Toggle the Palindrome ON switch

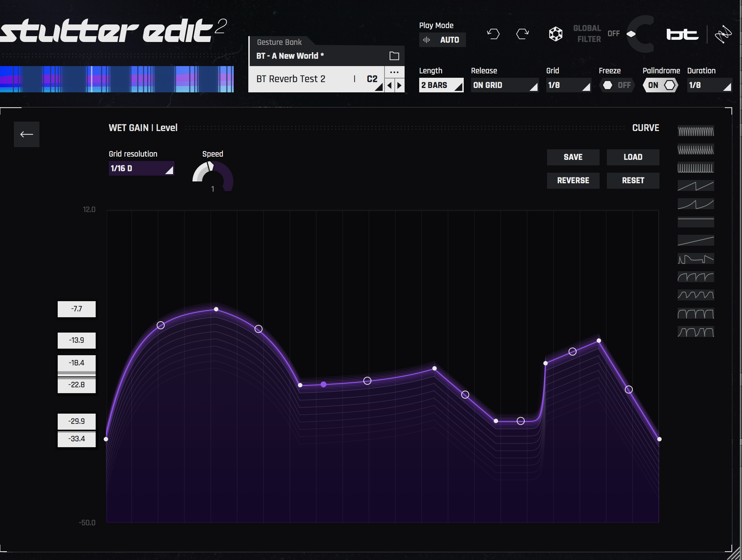tap(661, 85)
